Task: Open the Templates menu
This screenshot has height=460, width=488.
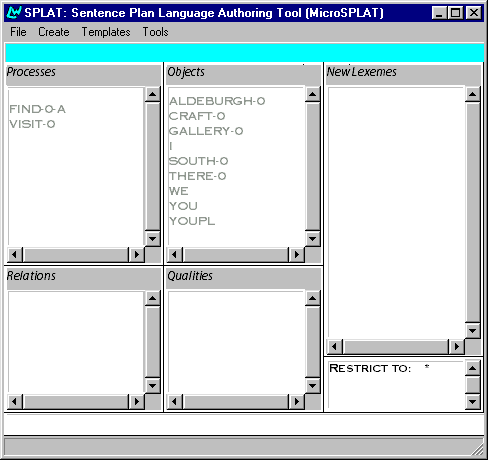Action: [x=106, y=32]
